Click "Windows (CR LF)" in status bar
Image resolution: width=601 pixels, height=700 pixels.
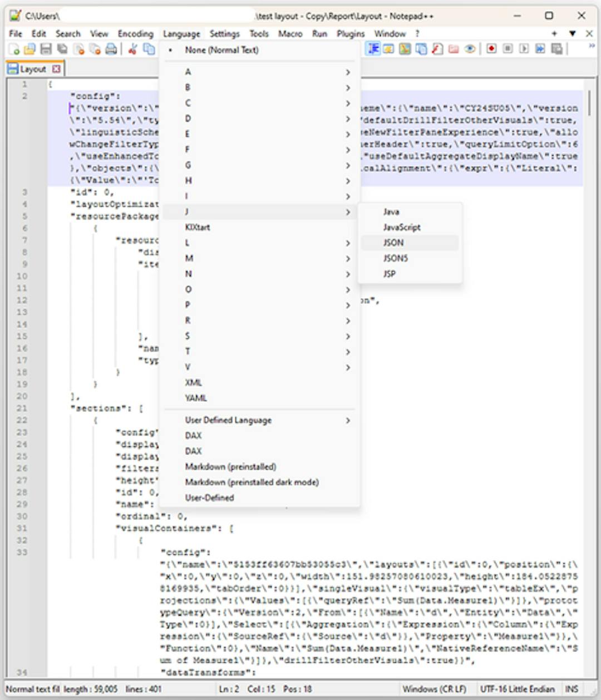(435, 689)
